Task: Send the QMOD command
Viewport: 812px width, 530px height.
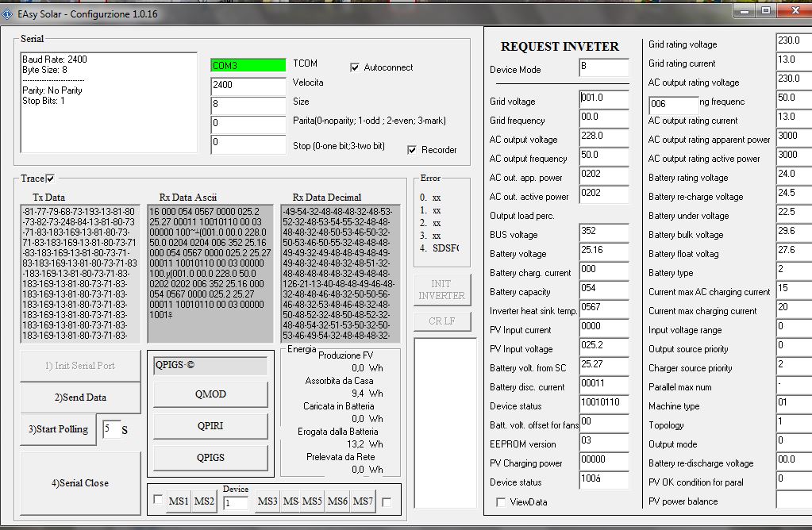Action: point(210,394)
